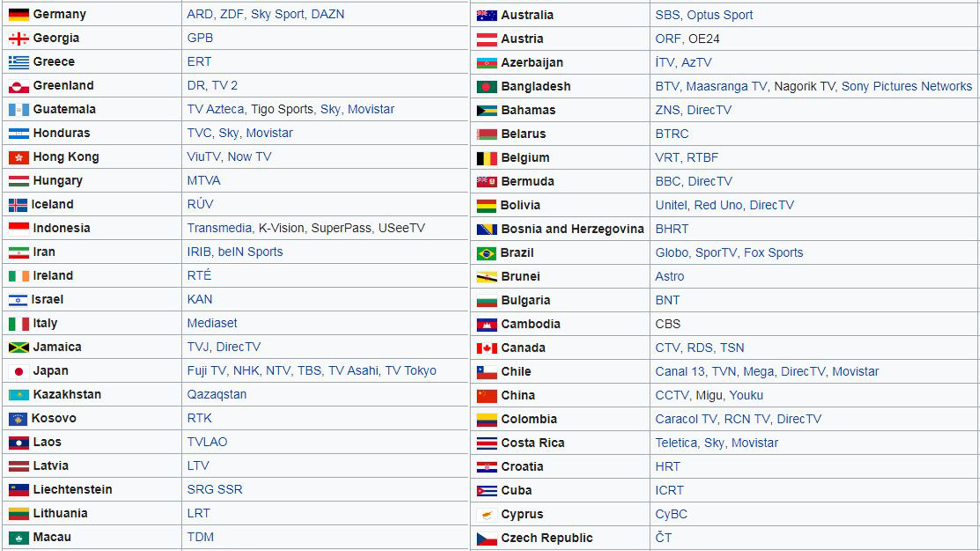This screenshot has height=551, width=980.
Task: Click the Hong Kong flag icon
Action: (x=18, y=158)
